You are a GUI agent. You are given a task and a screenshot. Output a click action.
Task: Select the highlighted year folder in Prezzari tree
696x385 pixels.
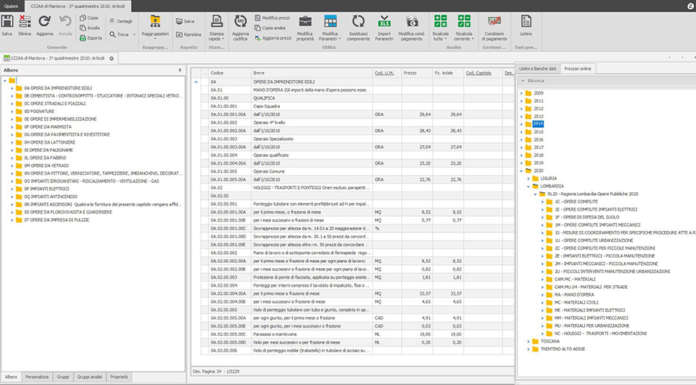coord(538,124)
